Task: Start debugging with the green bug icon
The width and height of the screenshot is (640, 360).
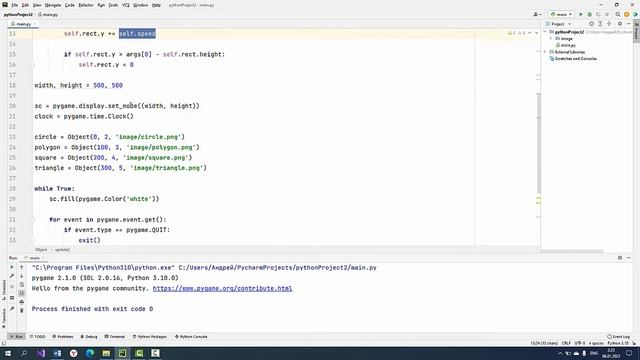Action: point(589,14)
